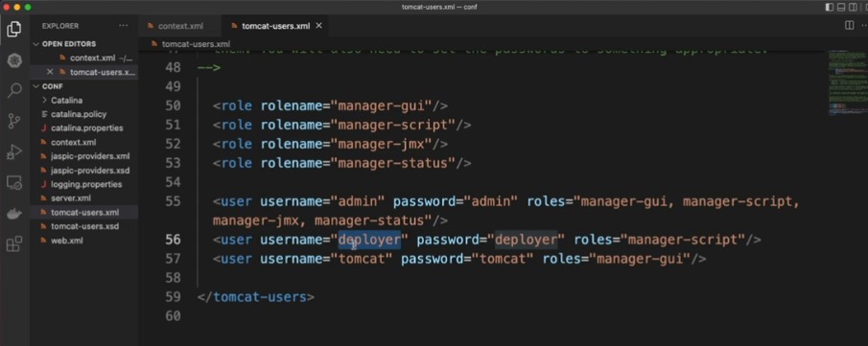The image size is (868, 346).
Task: Open the Extensions view
Action: click(14, 243)
